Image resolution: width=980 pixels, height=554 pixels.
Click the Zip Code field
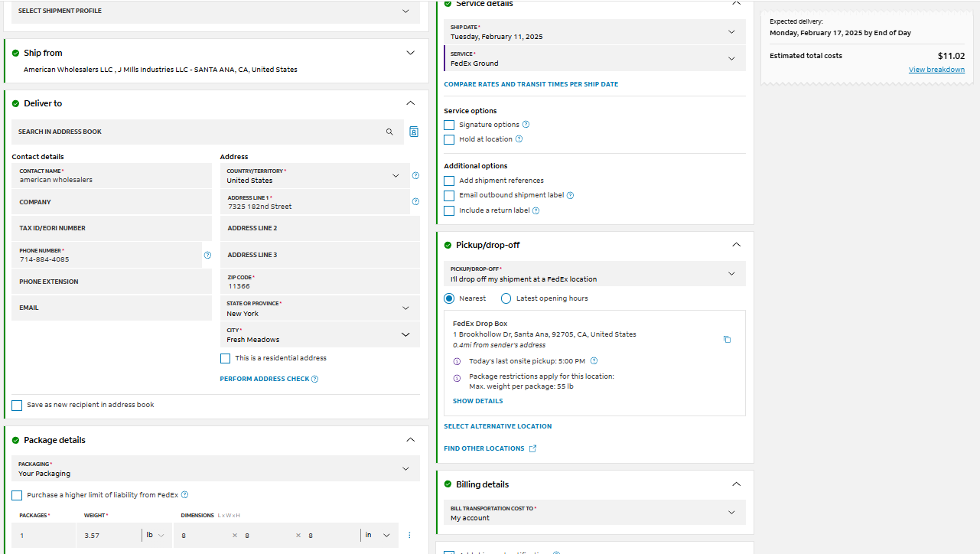pos(320,282)
